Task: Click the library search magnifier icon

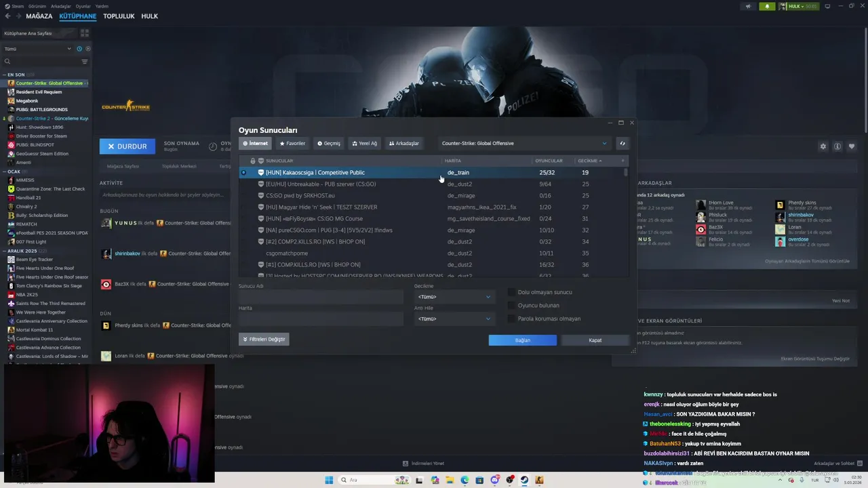Action: point(7,62)
